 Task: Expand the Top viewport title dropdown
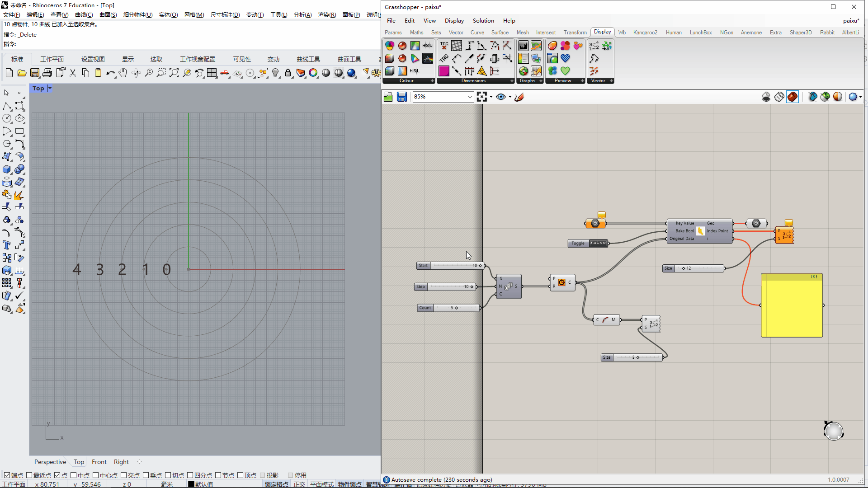click(50, 89)
